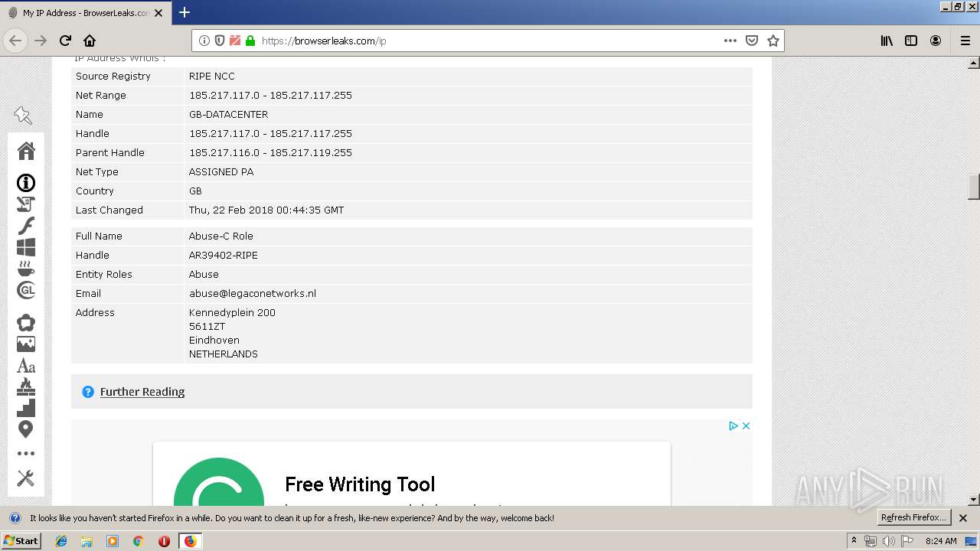
Task: Open page actions three-dot menu in address bar
Action: (730, 41)
